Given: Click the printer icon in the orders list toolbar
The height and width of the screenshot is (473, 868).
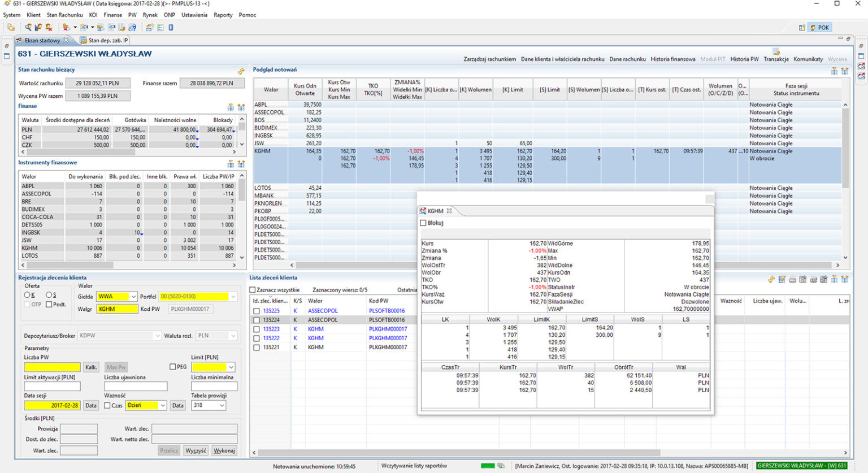Looking at the screenshot, I should click(793, 279).
